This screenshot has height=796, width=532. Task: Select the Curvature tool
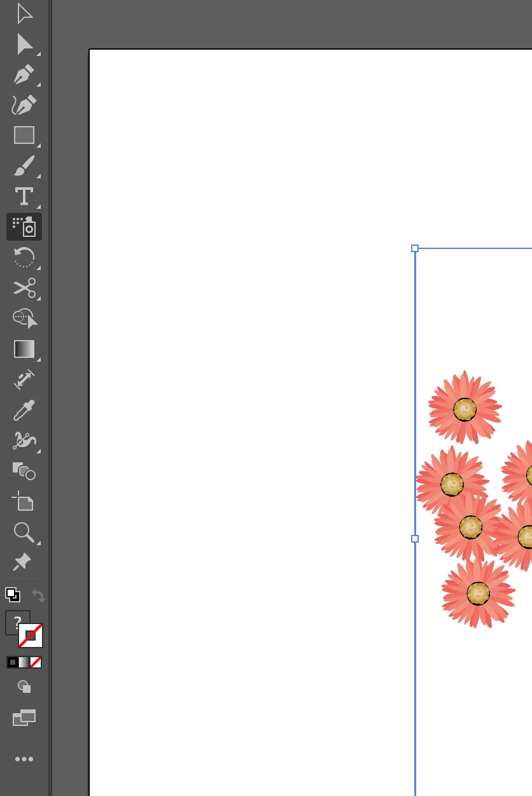tap(24, 105)
